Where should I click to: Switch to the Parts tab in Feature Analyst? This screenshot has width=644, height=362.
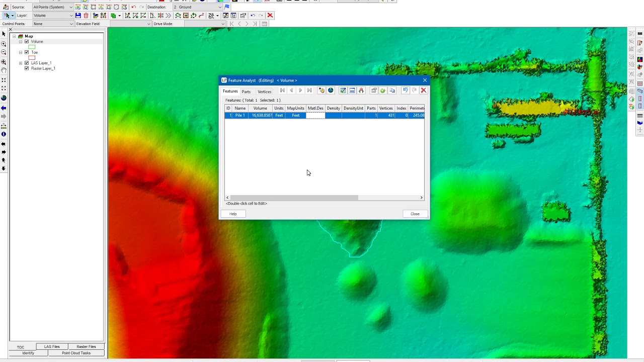246,92
